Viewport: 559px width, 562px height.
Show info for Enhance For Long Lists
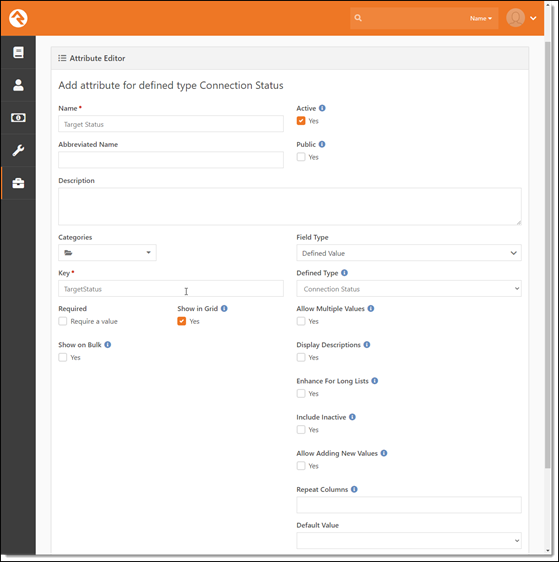click(374, 381)
